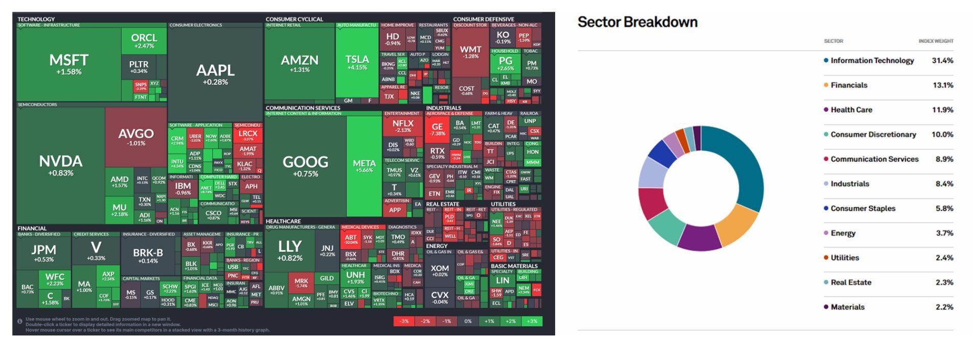Open the NVDA stock tile

click(61, 165)
